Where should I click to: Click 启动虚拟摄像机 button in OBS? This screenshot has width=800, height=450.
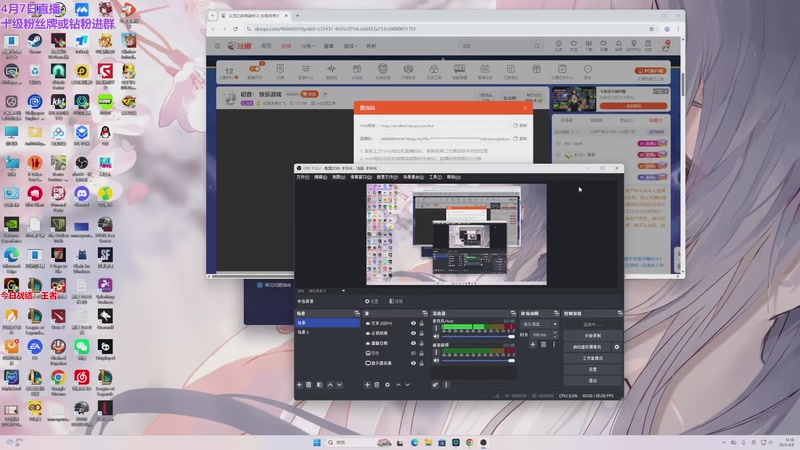pos(588,347)
